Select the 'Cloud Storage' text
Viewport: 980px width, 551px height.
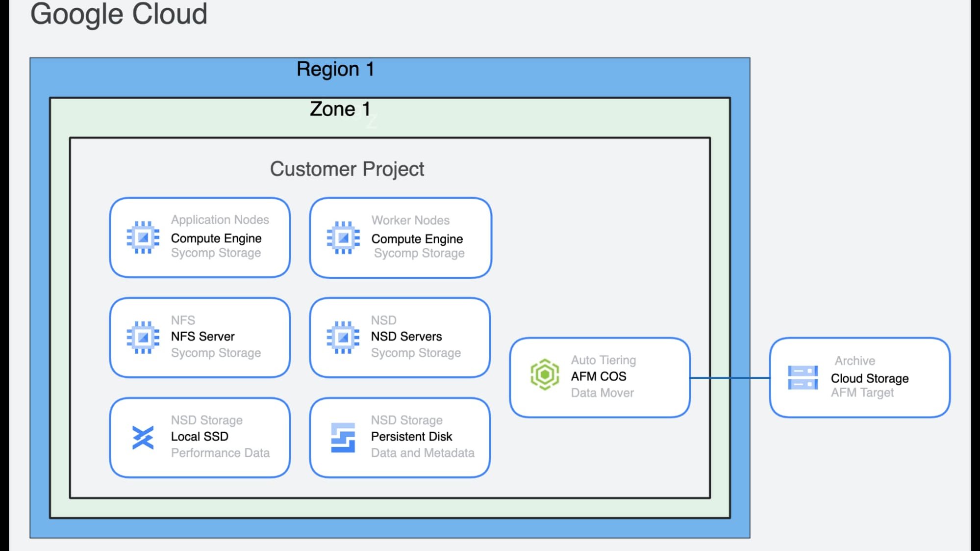870,379
